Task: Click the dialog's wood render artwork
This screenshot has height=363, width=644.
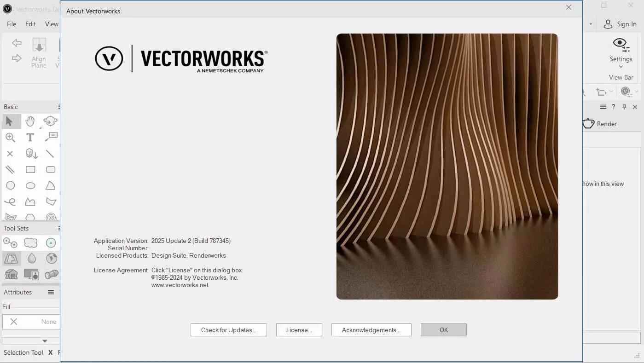Action: point(447,167)
